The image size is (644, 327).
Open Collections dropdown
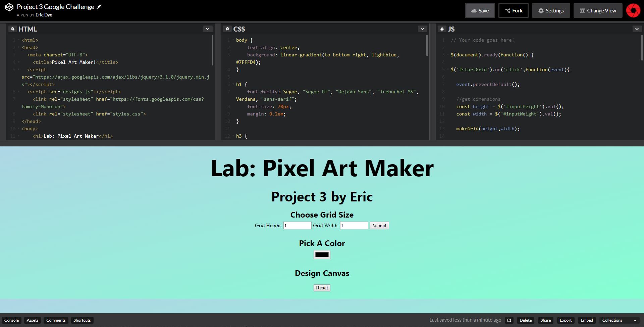(619, 320)
